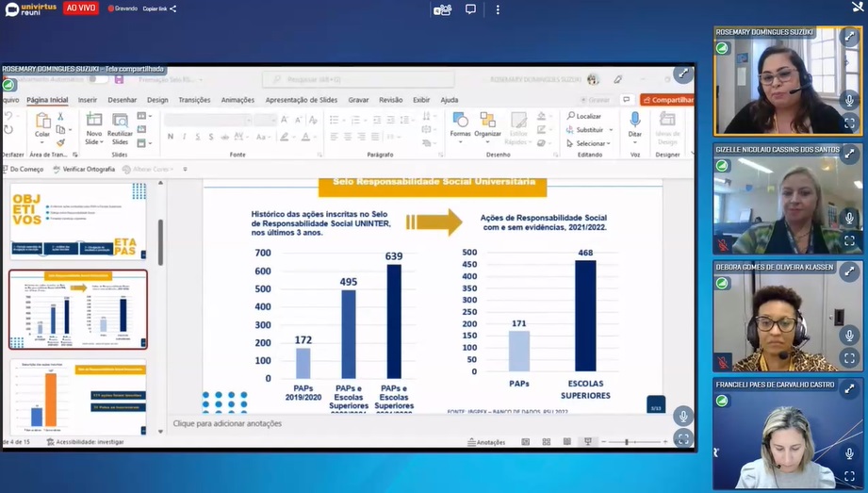868x493 pixels.
Task: Switch to reading view icon in status bar
Action: point(566,442)
